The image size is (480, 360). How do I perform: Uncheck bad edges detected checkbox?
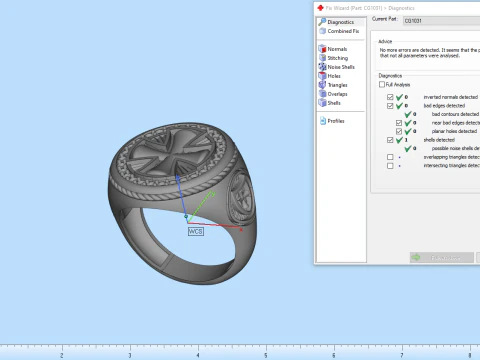click(x=390, y=106)
